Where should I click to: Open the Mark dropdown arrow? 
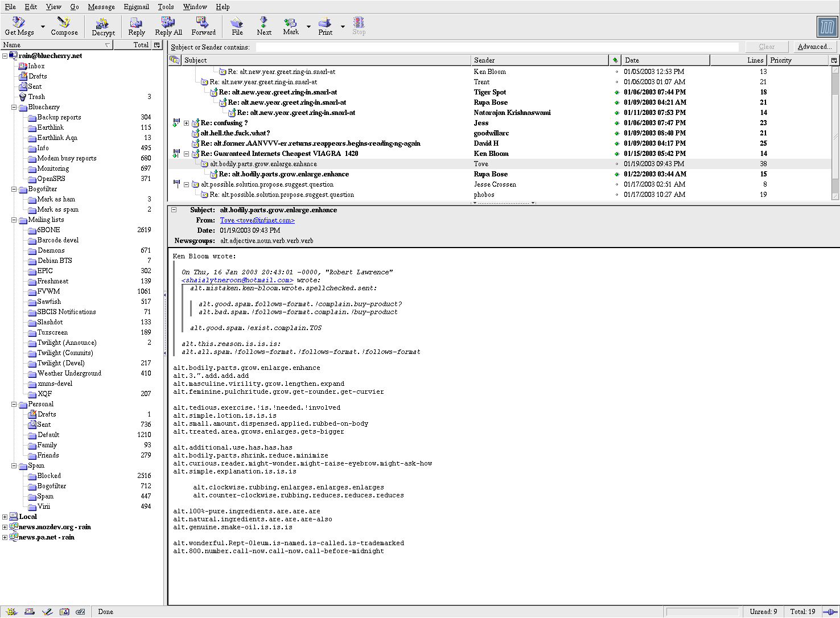[308, 26]
